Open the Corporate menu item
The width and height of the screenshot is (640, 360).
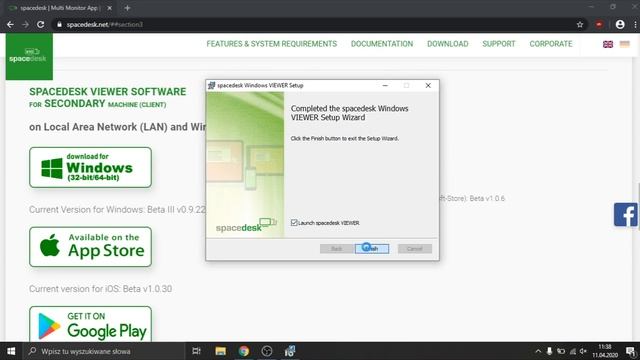tap(551, 44)
